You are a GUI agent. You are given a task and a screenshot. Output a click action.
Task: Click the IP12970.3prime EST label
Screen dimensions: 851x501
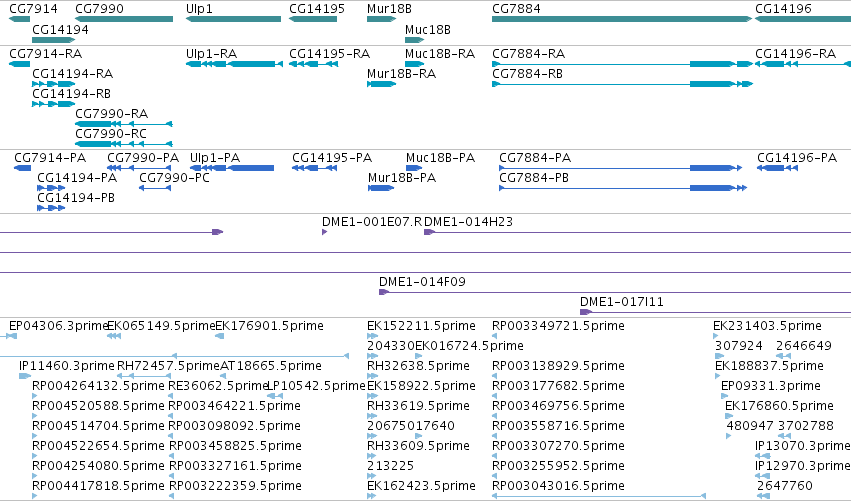pos(803,466)
